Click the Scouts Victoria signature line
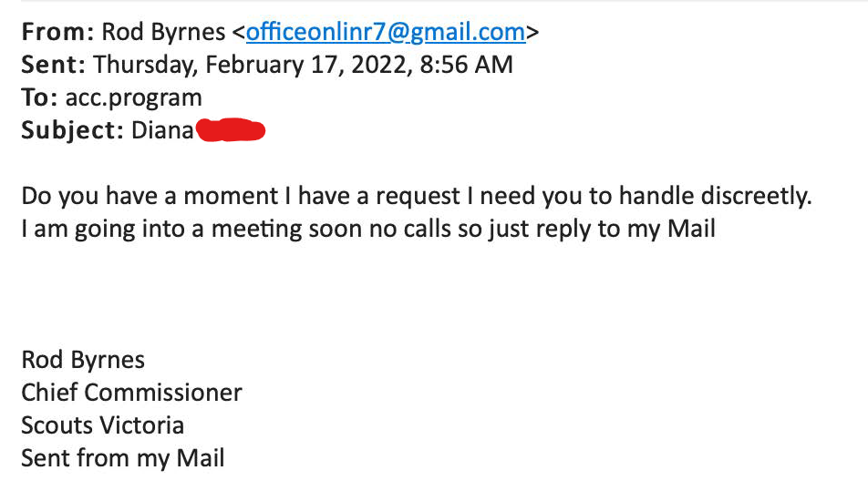Viewport: 868px width, 491px height. [102, 425]
